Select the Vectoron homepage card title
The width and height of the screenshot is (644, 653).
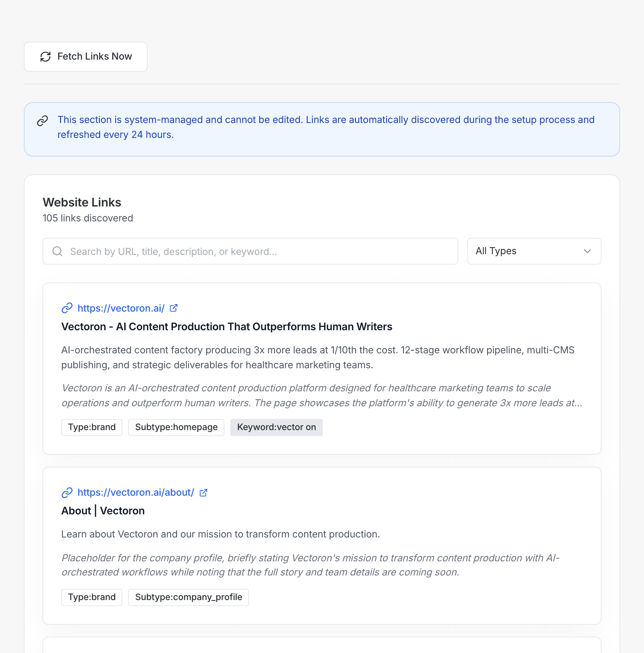[x=227, y=326]
